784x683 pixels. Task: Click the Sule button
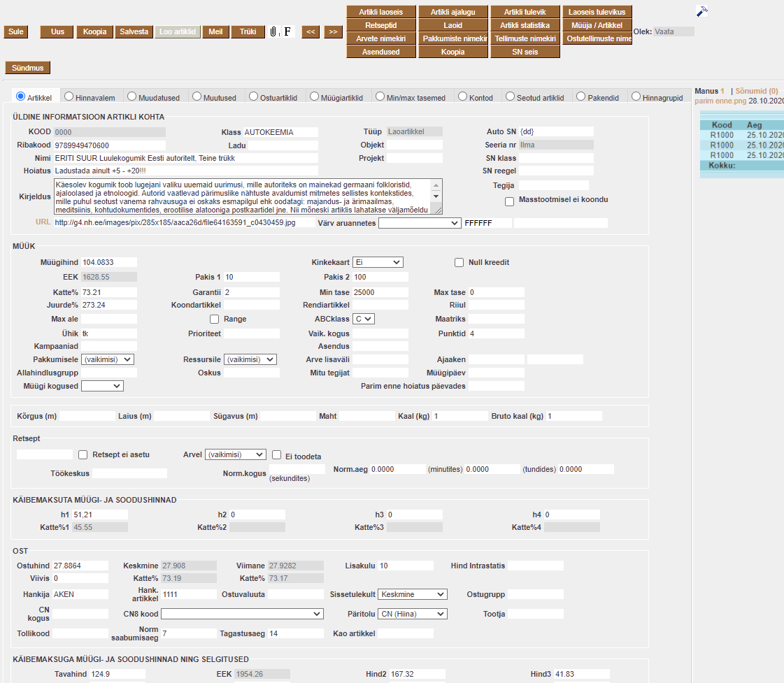click(16, 32)
